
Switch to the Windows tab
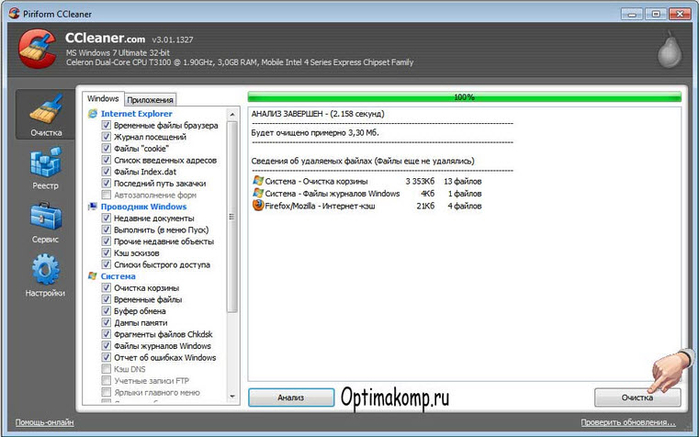[103, 99]
